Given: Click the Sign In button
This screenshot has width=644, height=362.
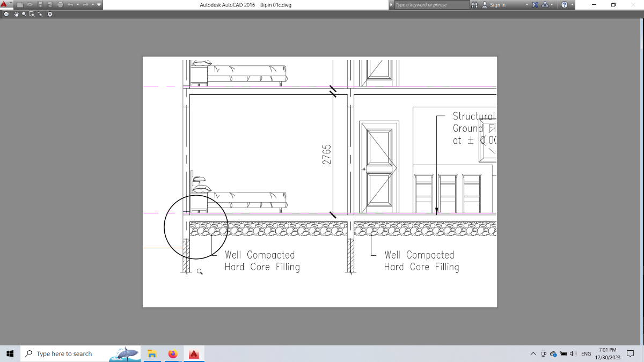Looking at the screenshot, I should [493, 5].
